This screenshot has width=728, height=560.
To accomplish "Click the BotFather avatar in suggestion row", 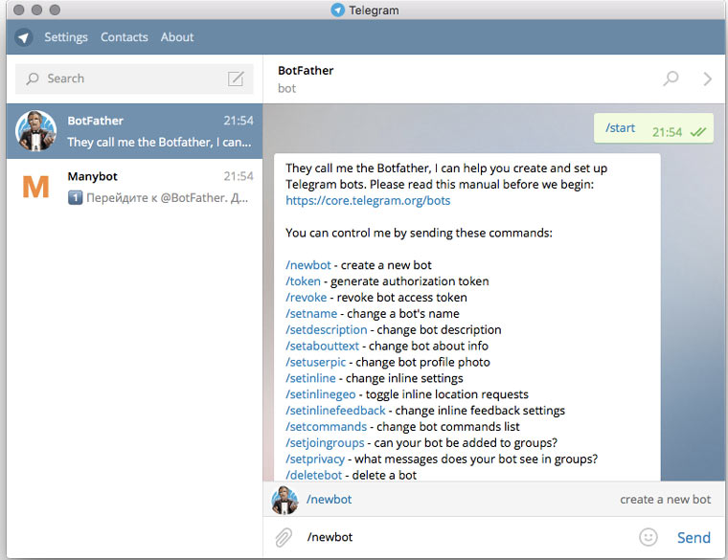I will (x=284, y=500).
